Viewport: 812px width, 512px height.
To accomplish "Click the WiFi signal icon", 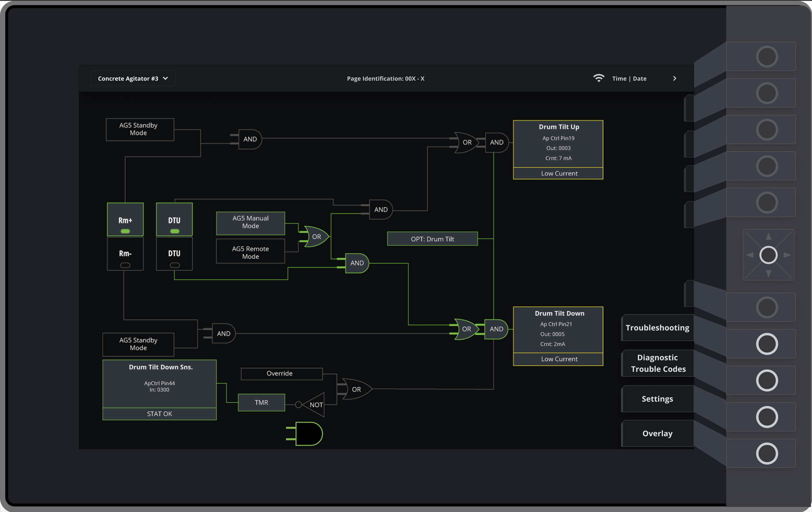I will [x=599, y=78].
